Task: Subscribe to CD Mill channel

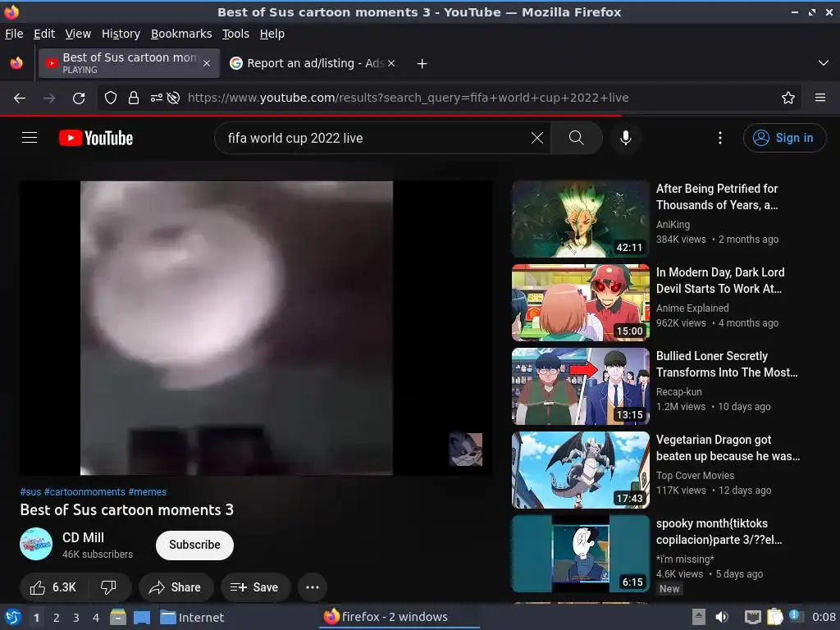Action: click(194, 545)
